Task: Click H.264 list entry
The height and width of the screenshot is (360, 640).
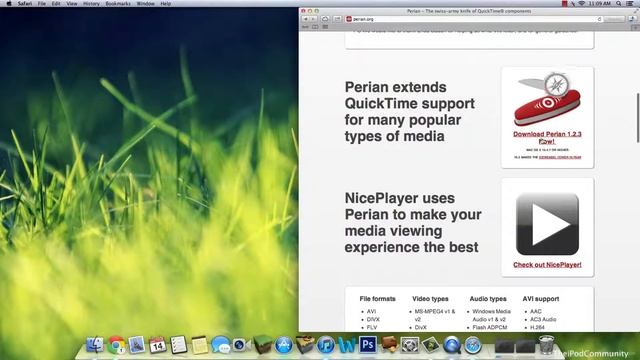Action: pyautogui.click(x=537, y=327)
